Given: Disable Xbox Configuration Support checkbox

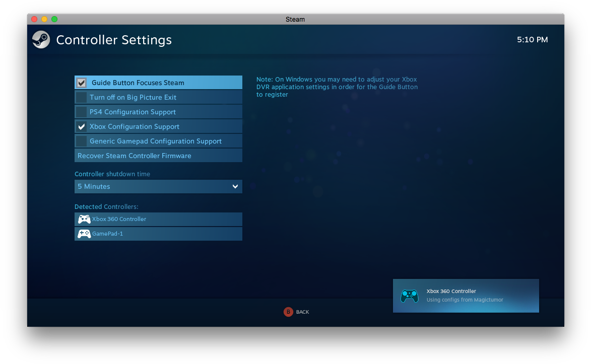Looking at the screenshot, I should [82, 126].
